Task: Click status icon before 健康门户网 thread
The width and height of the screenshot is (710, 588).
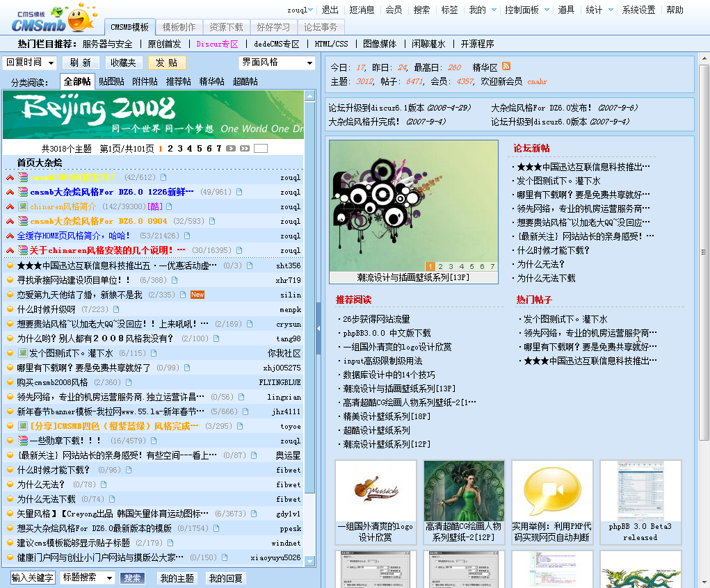Action: pos(10,557)
